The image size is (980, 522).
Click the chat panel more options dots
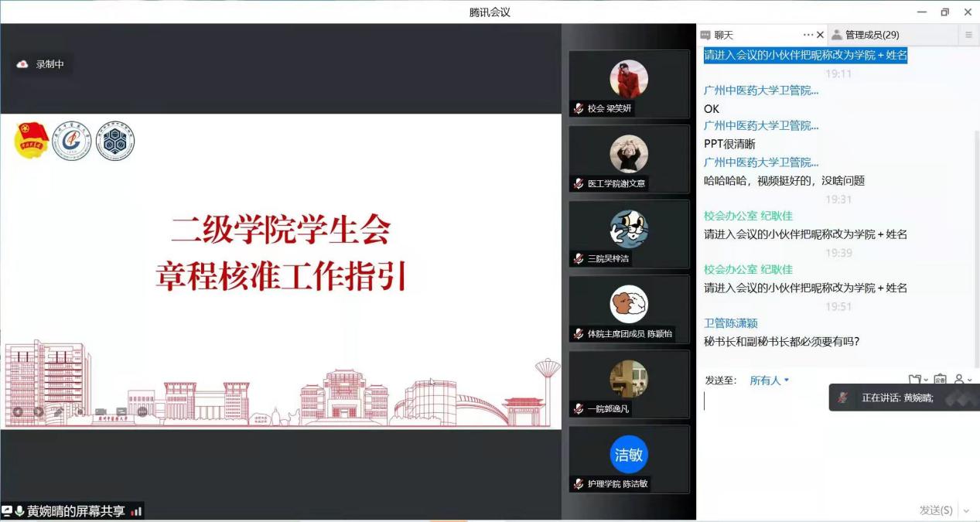808,35
